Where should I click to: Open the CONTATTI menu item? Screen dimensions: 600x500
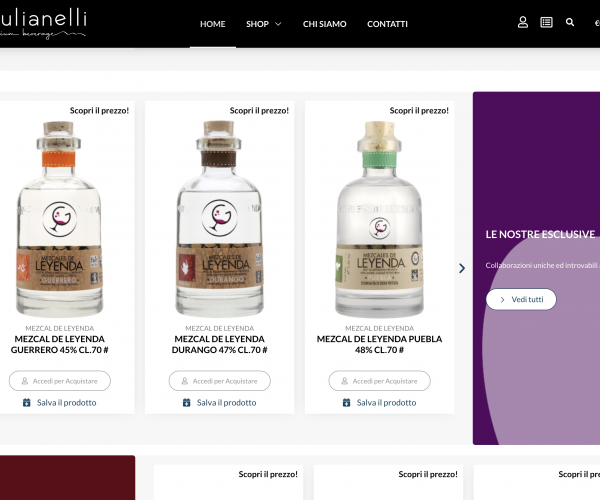pyautogui.click(x=387, y=24)
